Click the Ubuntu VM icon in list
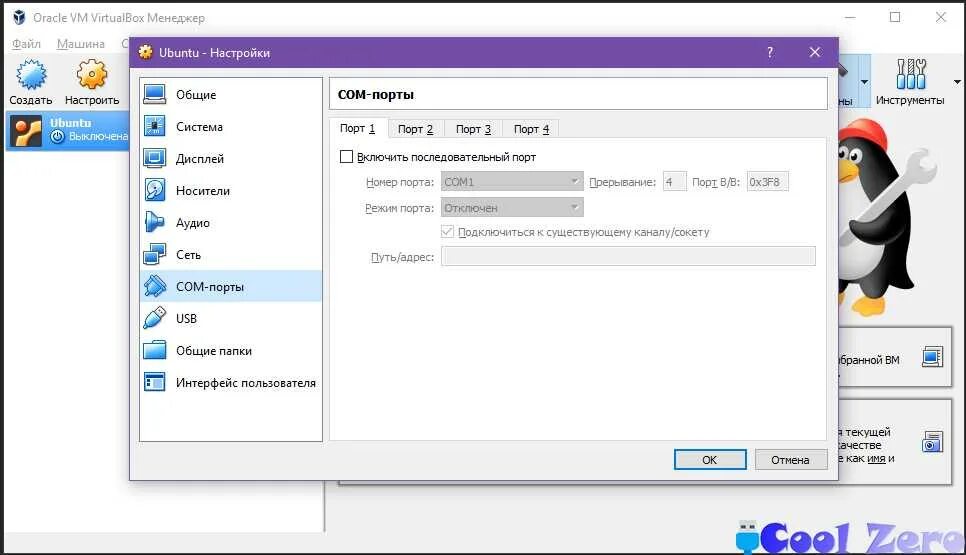Screen dimensions: 966x555 click(26, 131)
